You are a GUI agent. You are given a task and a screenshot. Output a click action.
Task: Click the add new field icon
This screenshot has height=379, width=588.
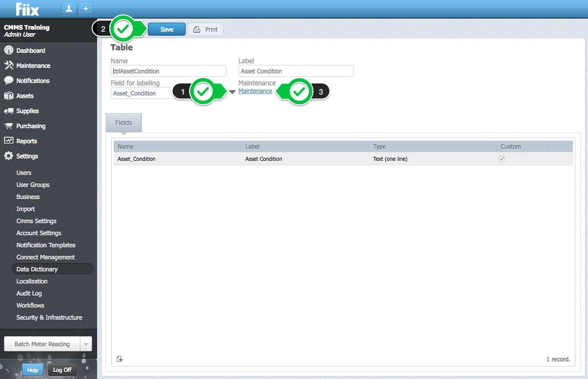[120, 359]
